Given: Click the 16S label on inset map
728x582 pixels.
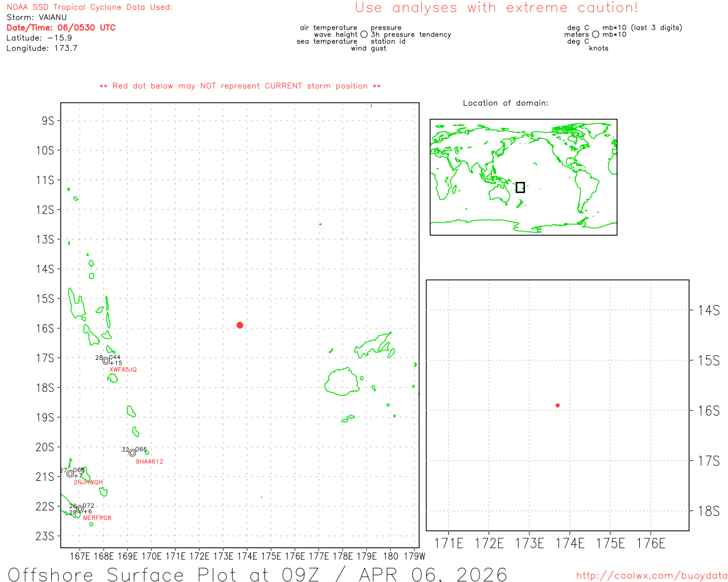Looking at the screenshot, I should [708, 410].
